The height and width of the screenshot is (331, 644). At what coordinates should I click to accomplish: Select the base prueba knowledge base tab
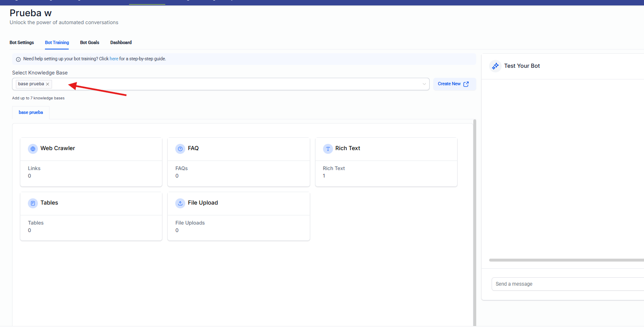click(x=31, y=113)
